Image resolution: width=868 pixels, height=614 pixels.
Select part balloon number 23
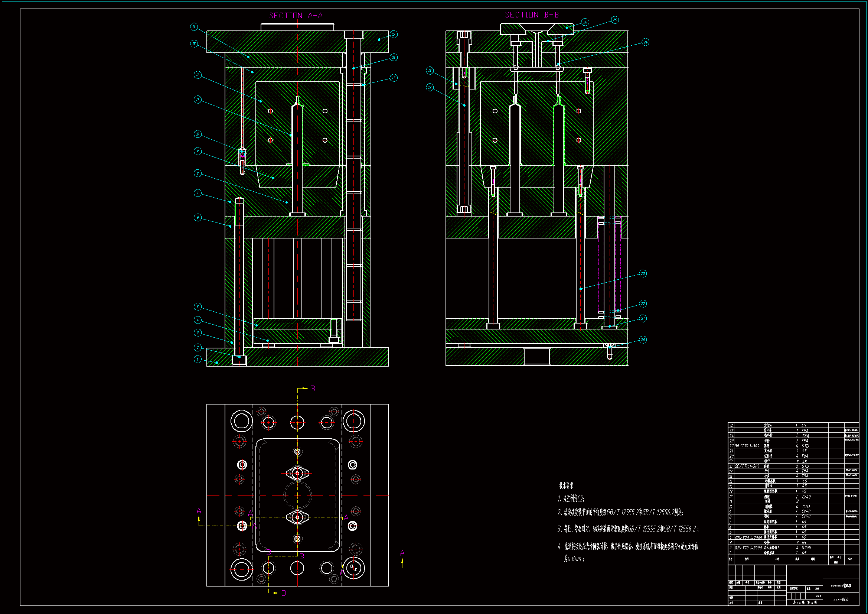coord(643,273)
